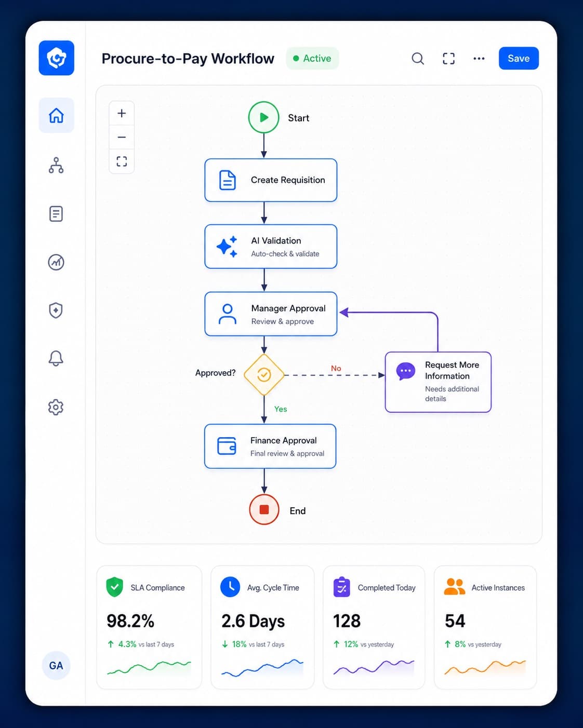Open the security shield sidebar icon
This screenshot has height=728, width=583.
[x=56, y=310]
